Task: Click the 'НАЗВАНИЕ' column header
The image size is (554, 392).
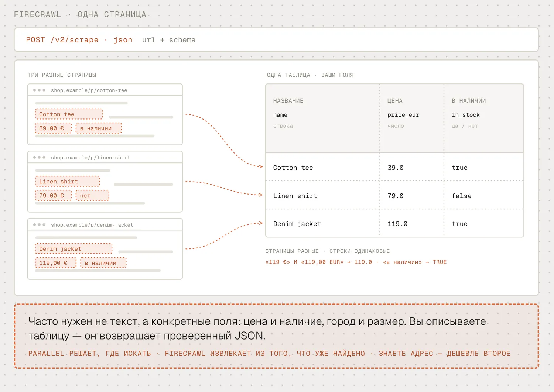Action: (288, 101)
